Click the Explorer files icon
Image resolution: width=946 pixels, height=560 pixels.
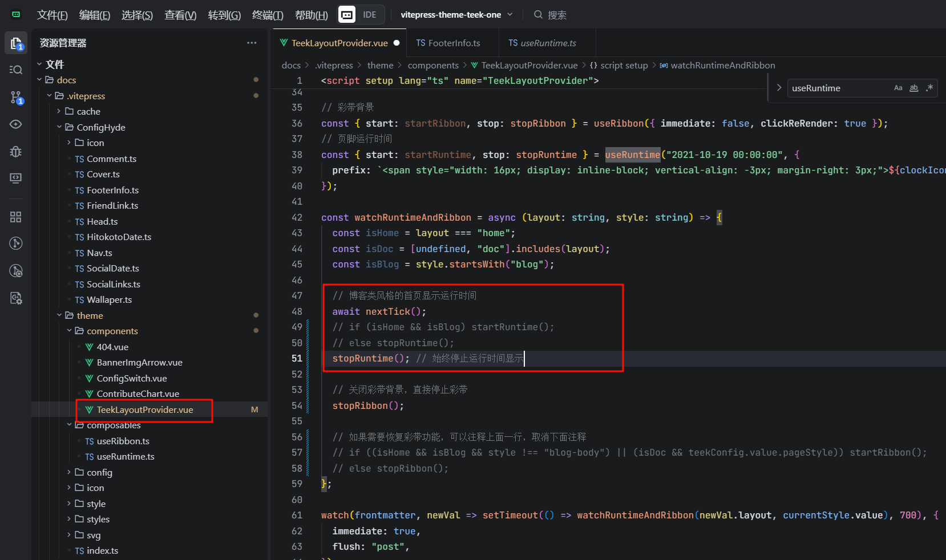coord(16,43)
